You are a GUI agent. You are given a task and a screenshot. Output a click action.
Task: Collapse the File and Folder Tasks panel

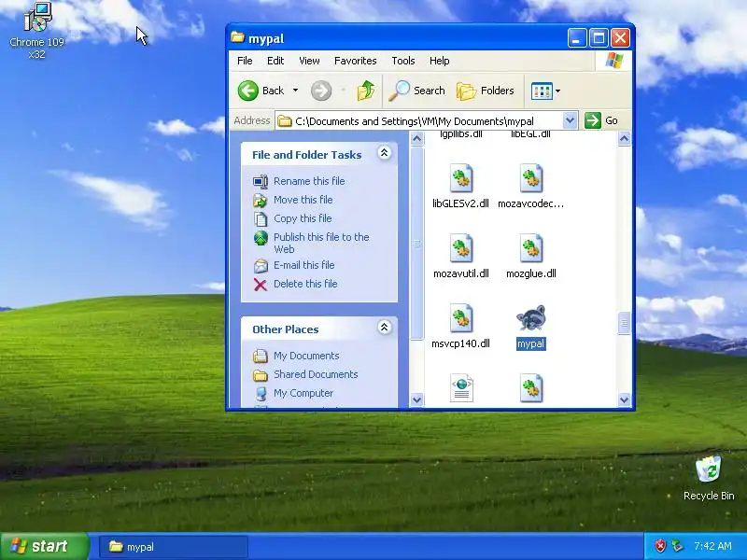[385, 153]
